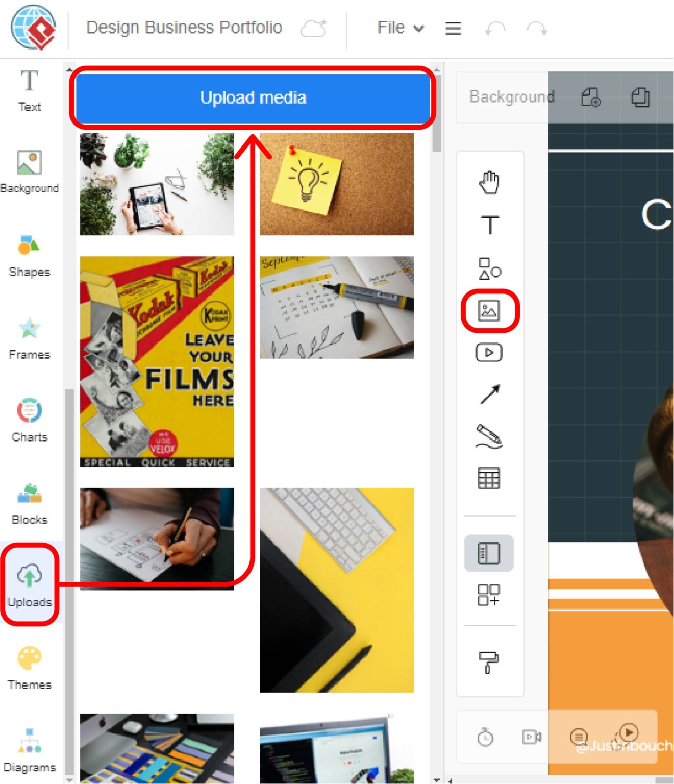Image resolution: width=674 pixels, height=784 pixels.
Task: Select the Text insert tool on canvas toolbar
Action: (x=489, y=225)
